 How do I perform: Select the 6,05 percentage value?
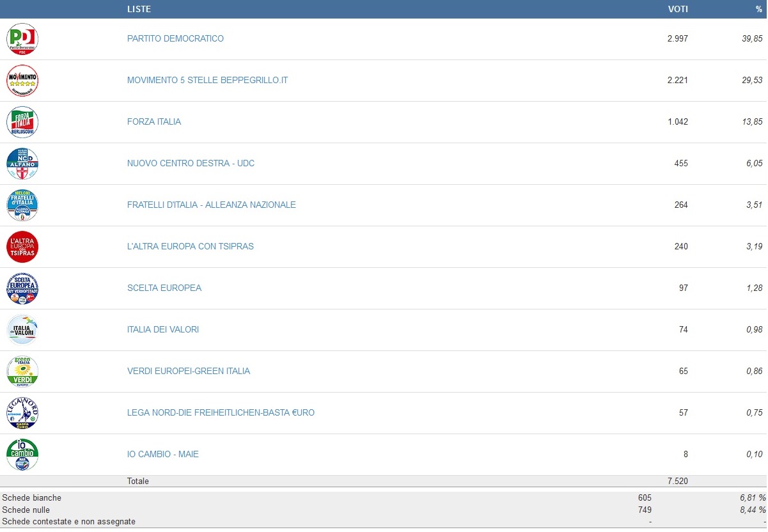coord(755,163)
